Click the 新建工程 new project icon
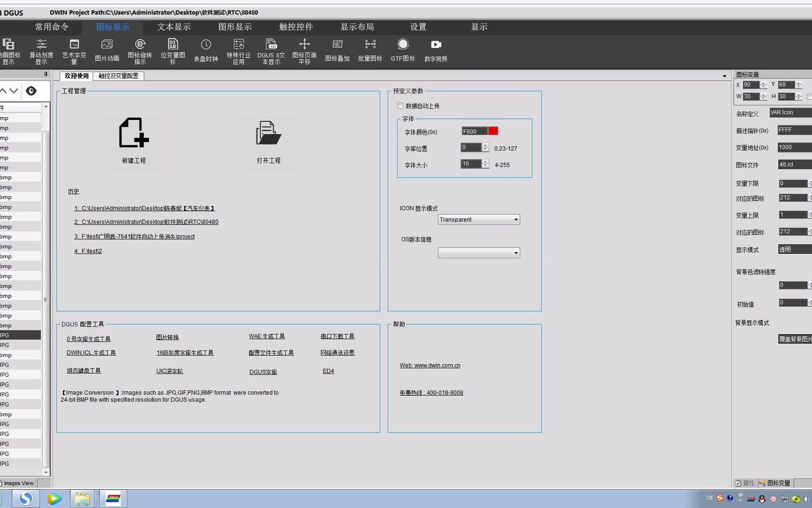The height and width of the screenshot is (508, 812). 134,133
